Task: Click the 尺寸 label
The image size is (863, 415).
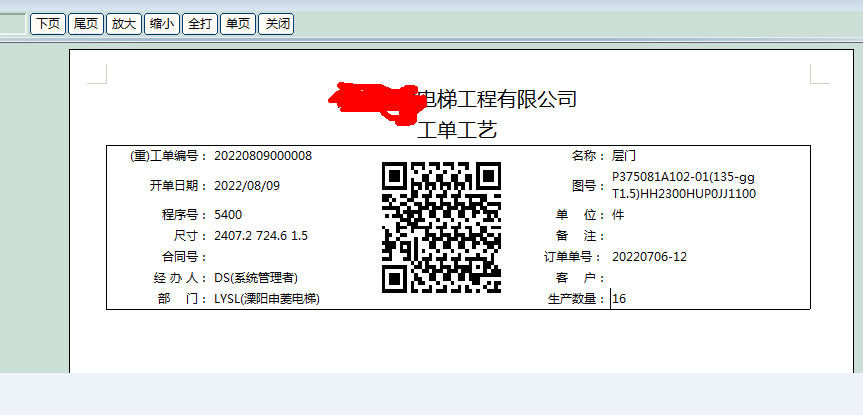Action: (x=190, y=236)
